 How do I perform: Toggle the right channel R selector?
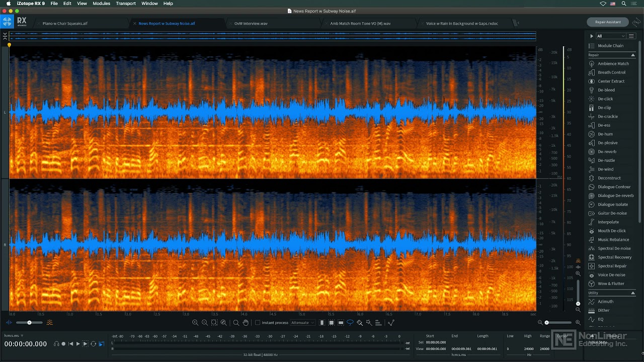click(5, 245)
